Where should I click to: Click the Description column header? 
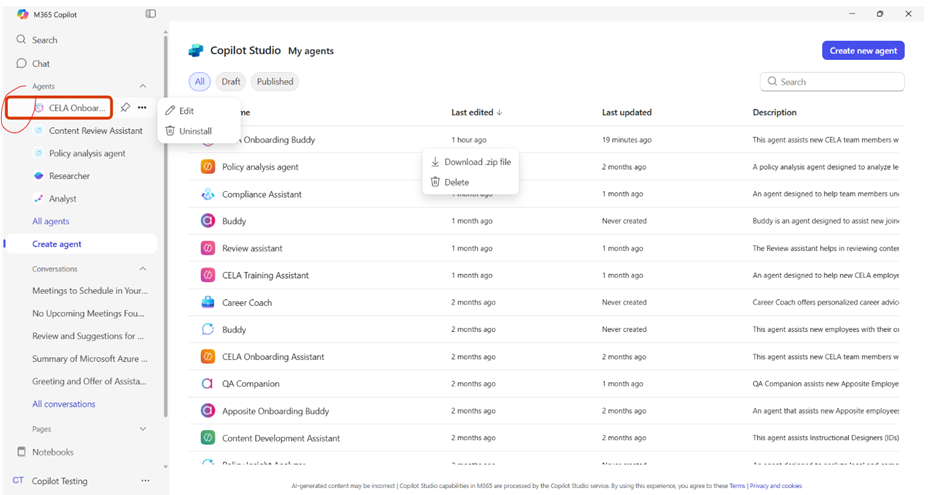pyautogui.click(x=775, y=112)
